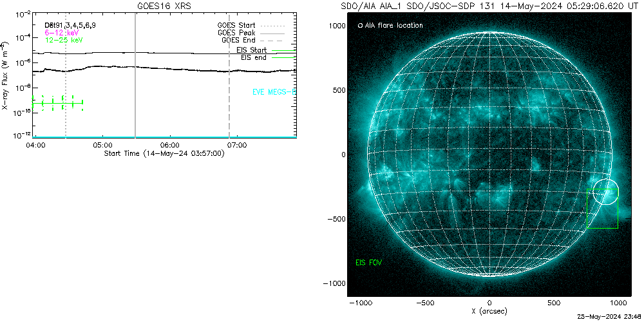The image size is (644, 322).
Task: Click the 'X (arcsec)' axis label
Action: pos(489,311)
